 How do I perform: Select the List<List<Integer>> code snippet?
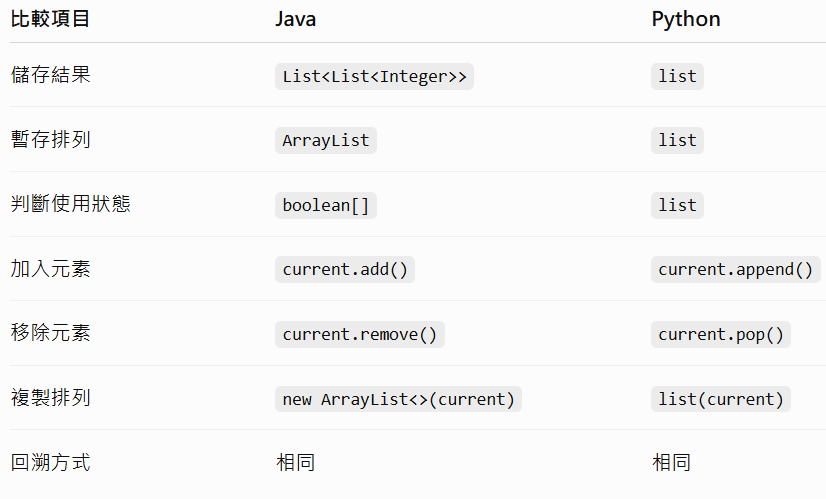point(374,76)
